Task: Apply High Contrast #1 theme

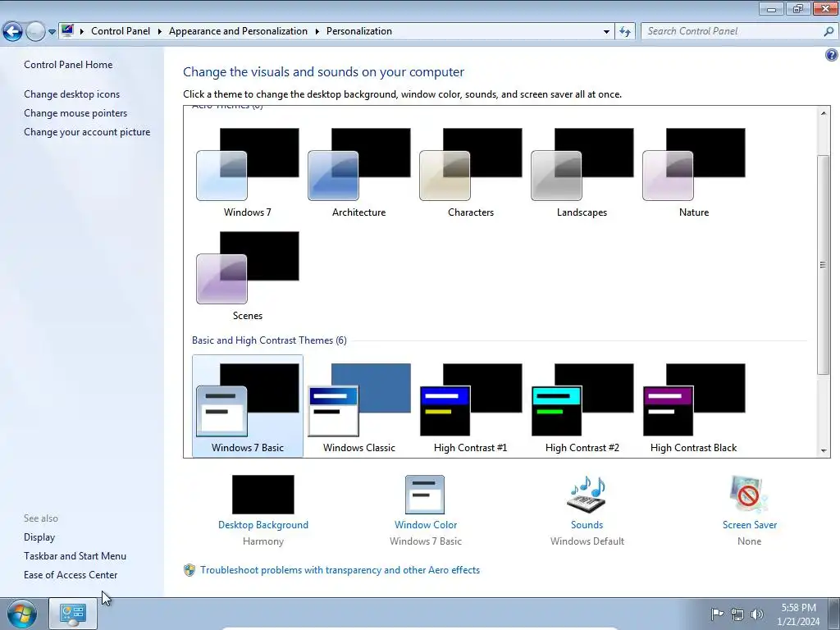Action: 470,406
